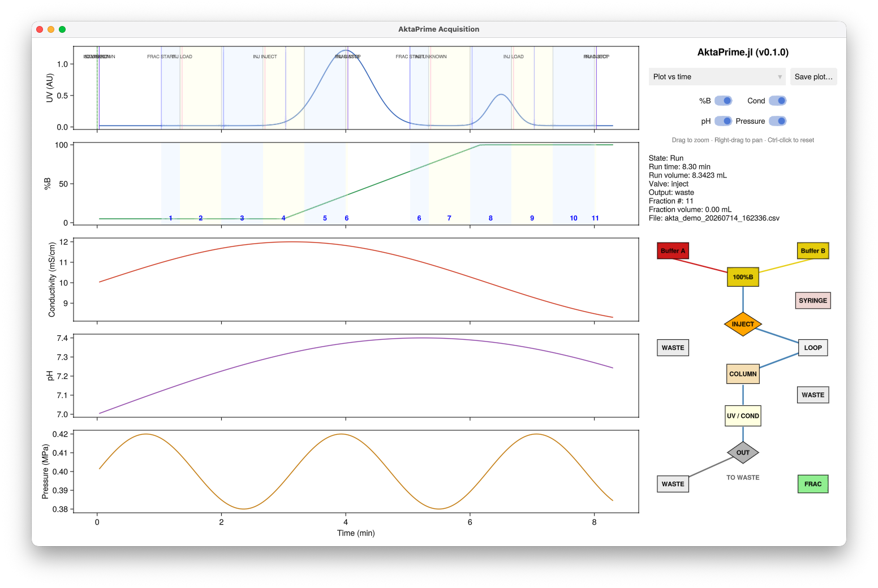Disable the Pressure trace switch
This screenshot has height=588, width=878.
[x=777, y=121]
